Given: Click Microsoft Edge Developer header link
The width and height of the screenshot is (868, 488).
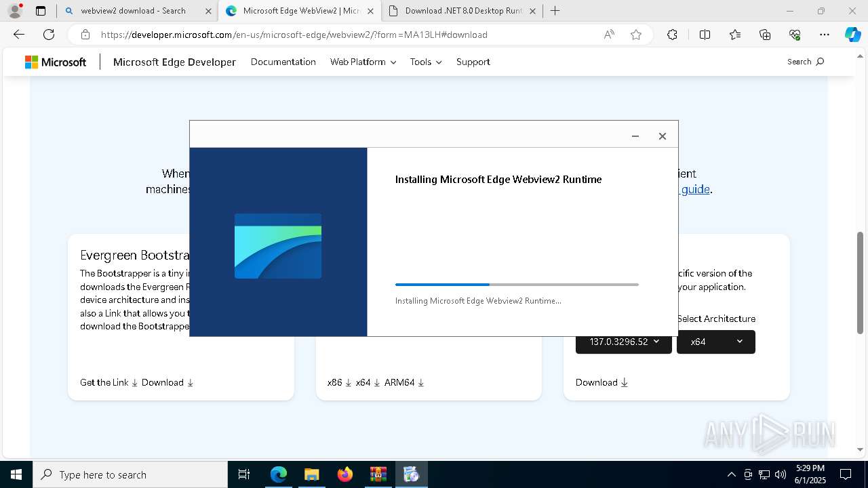Looking at the screenshot, I should click(x=174, y=62).
